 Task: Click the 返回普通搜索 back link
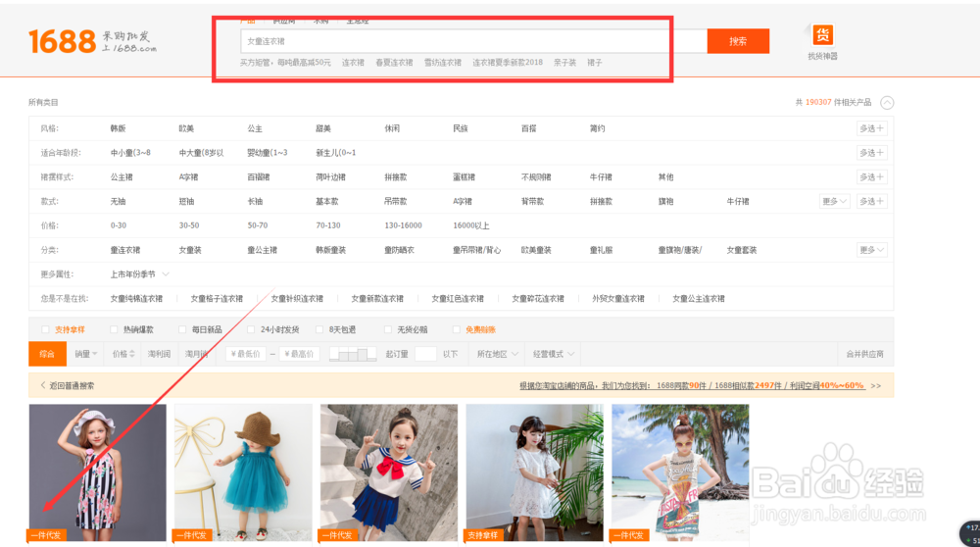[68, 385]
